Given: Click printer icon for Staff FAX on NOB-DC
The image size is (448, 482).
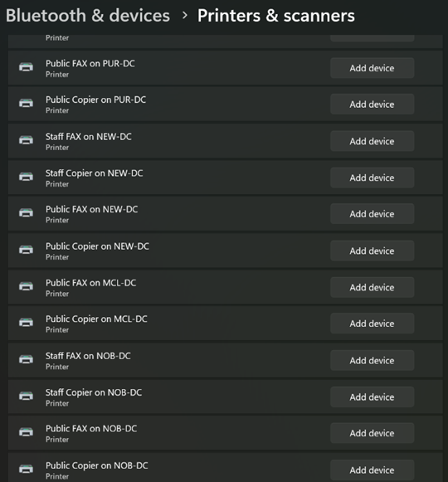Looking at the screenshot, I should (27, 359).
